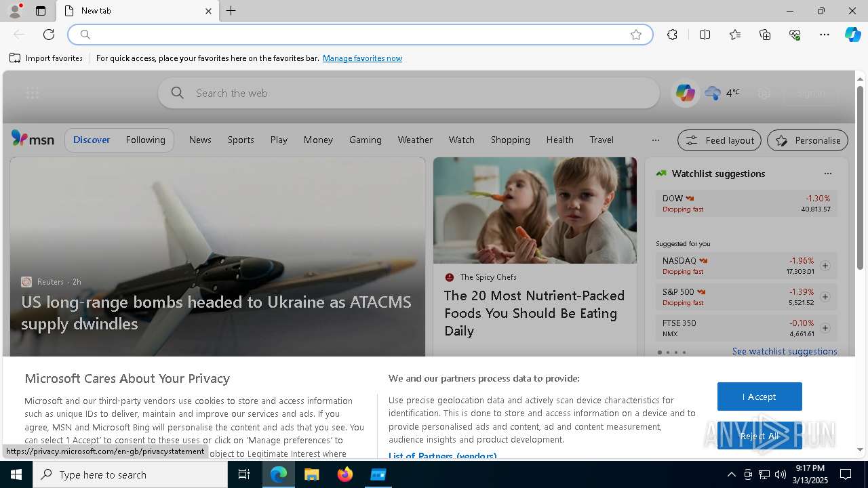Open the Ukraine ATACMS bombs article
Screen dimensions: 868x488
point(216,312)
